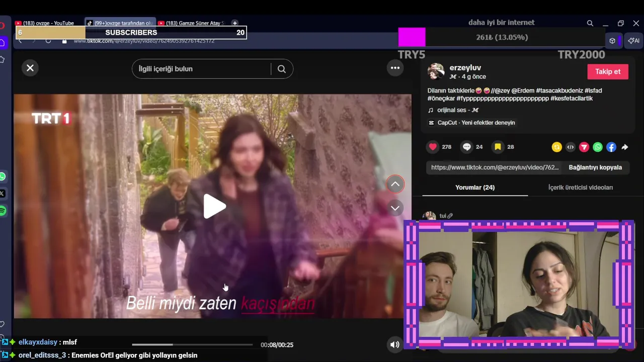Switch to İçerik üreticisi videoları tab
Viewport: 644px width, 362px height.
tap(581, 188)
